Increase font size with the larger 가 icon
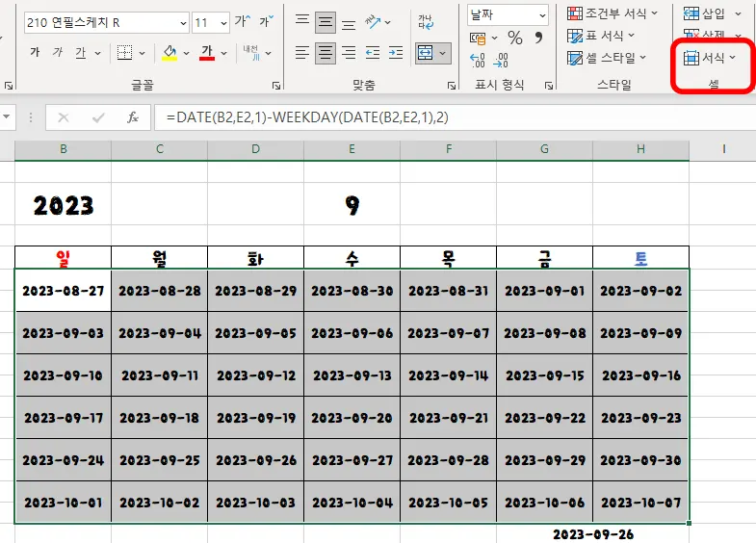This screenshot has width=756, height=543. coord(243,22)
